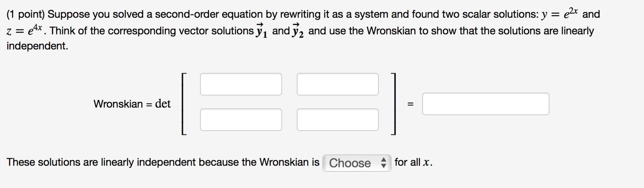Click the z = e^4x expression
This screenshot has width=644, height=188.
(24, 30)
